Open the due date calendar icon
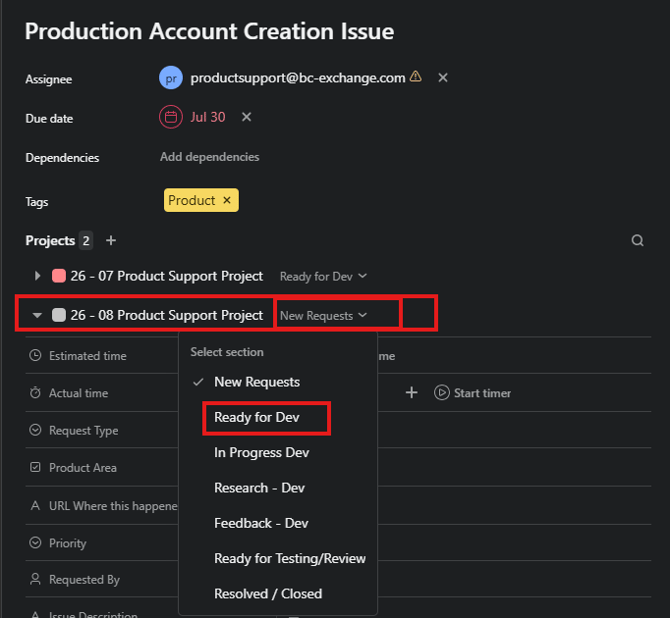The height and width of the screenshot is (618, 670). (x=170, y=117)
